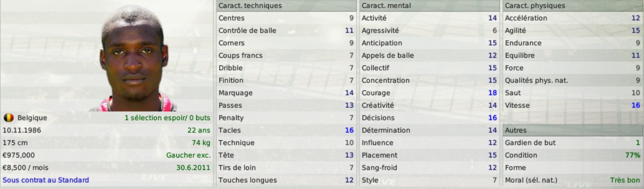Screen dimensions: 644x189
Task: Click the Belgique nationality label
Action: tap(32, 118)
